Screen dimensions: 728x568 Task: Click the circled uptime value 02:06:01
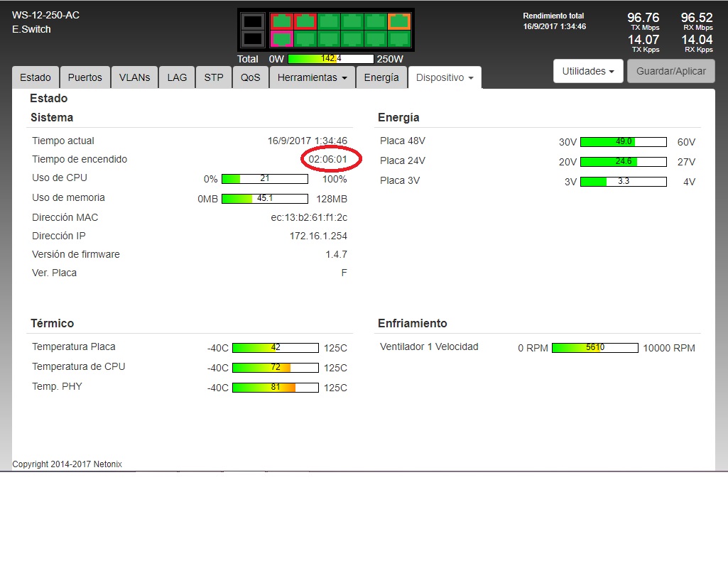tap(328, 159)
